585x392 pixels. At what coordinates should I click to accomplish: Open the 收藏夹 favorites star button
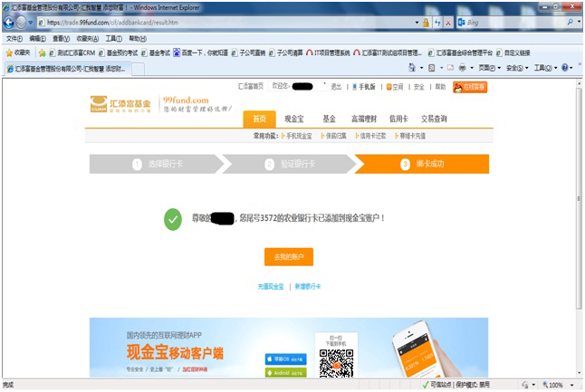[17, 53]
